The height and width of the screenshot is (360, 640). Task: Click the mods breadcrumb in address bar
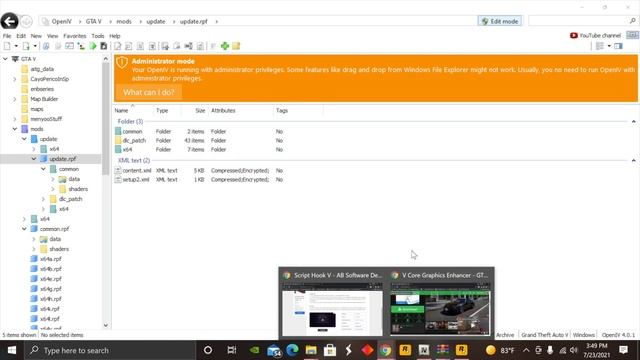click(x=124, y=21)
